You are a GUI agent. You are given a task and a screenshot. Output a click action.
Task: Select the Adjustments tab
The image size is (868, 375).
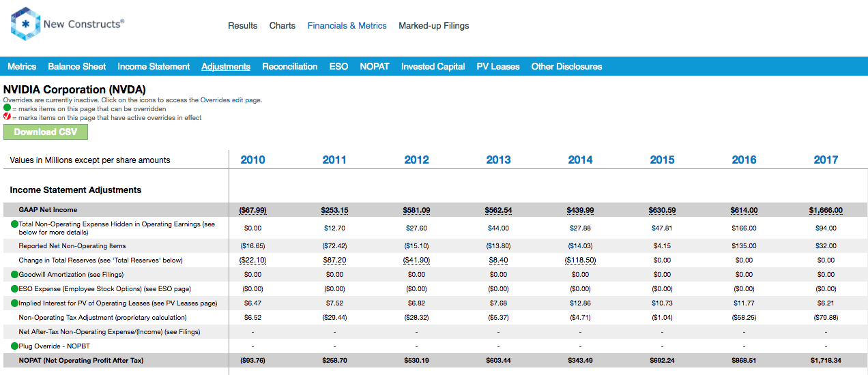pyautogui.click(x=226, y=67)
